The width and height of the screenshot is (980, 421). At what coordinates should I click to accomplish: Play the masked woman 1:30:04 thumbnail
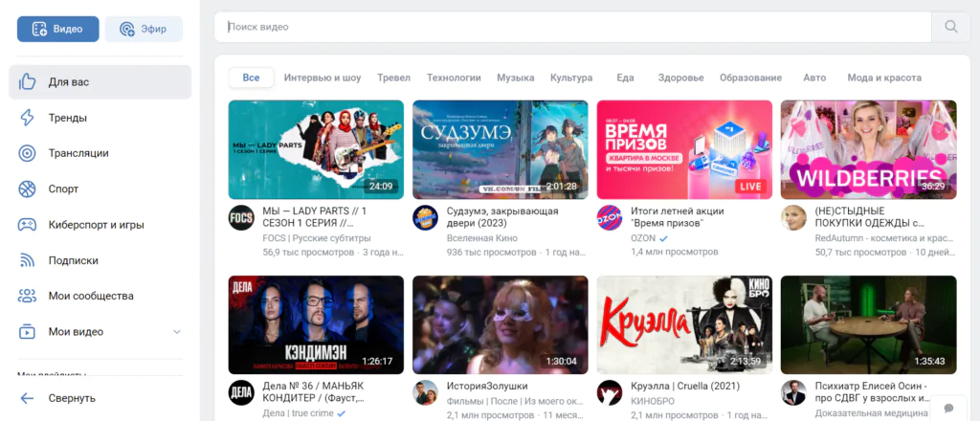(x=500, y=324)
